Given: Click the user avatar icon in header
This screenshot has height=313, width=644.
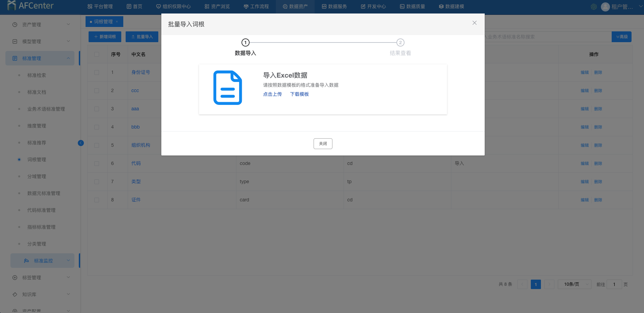Looking at the screenshot, I should click(605, 7).
